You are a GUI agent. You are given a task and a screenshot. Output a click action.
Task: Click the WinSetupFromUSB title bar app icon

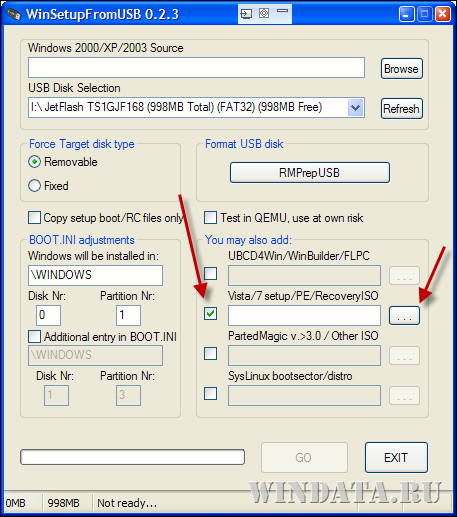(x=14, y=14)
